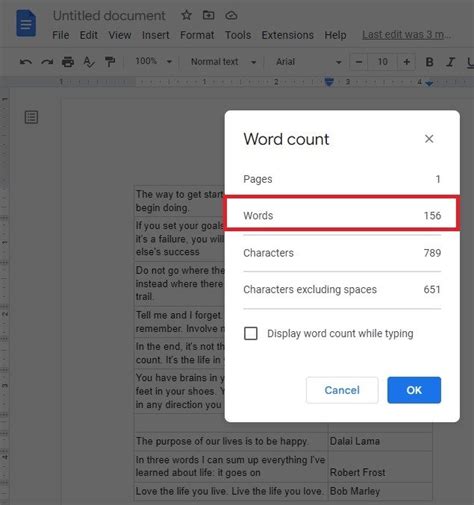Move document using the folder icon
474x505 pixels.
208,15
